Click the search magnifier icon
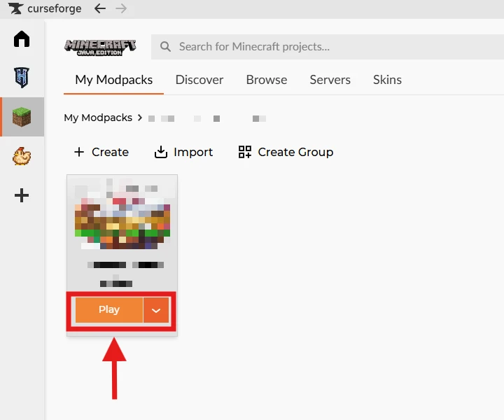504x420 pixels. pos(165,47)
